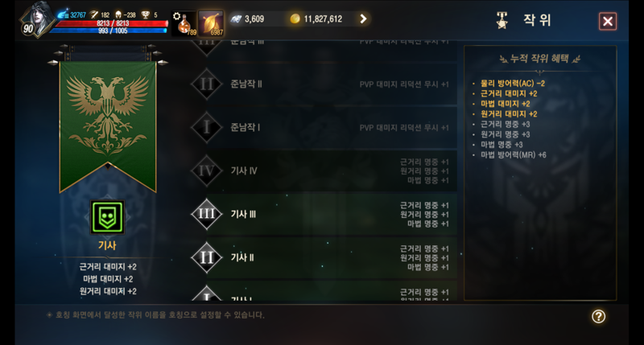Select the 준남작 II rank row
644x345 pixels.
coord(324,84)
